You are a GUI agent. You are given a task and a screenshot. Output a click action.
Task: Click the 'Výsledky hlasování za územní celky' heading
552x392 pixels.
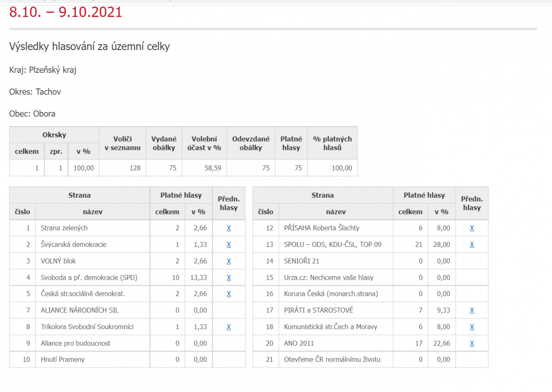[x=89, y=47]
